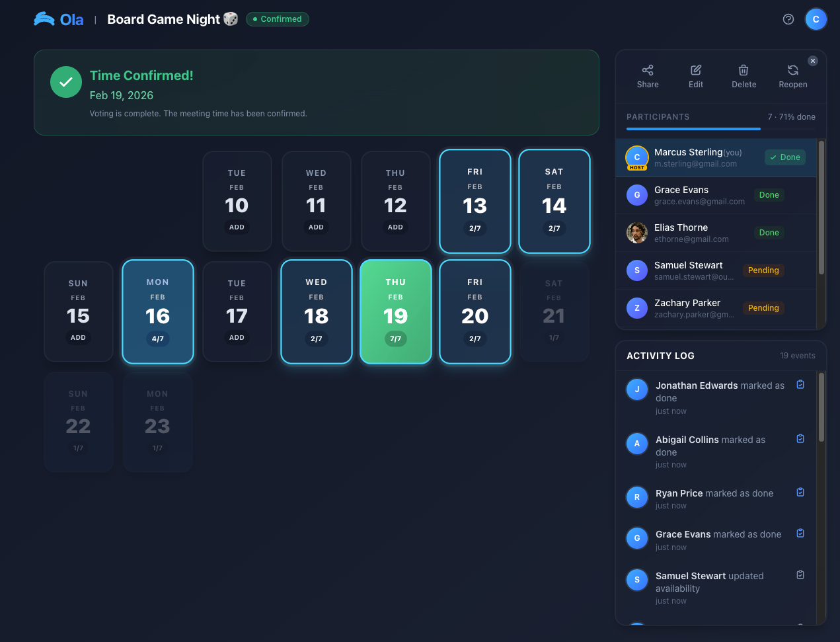Click the clipboard icon on Jonathan Edwards' log entry
Viewport: 840px width, 642px height.
(800, 384)
